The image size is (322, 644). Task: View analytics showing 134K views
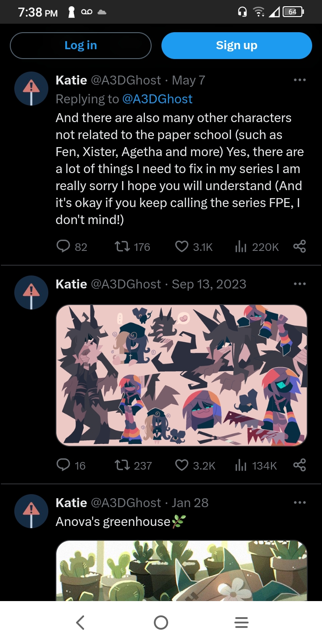pyautogui.click(x=241, y=465)
